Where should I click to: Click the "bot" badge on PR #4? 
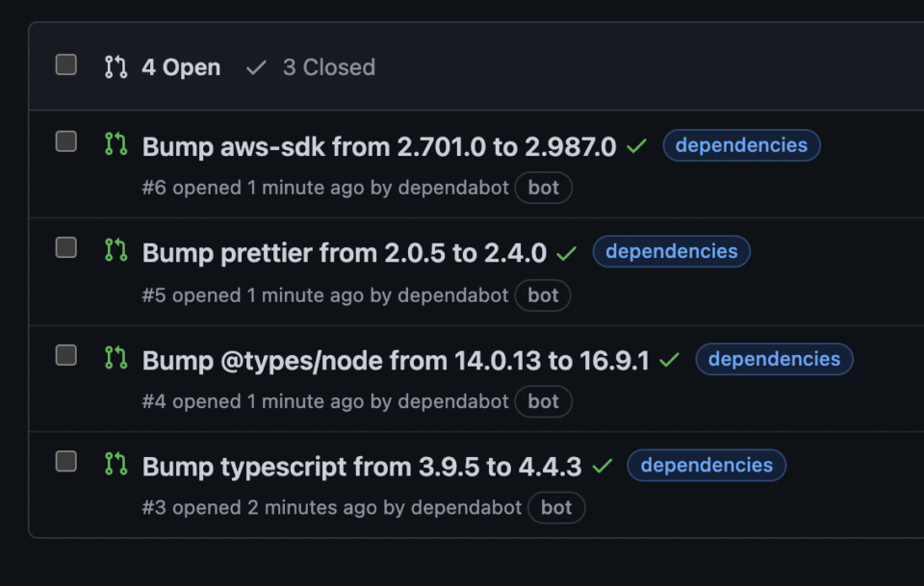pyautogui.click(x=543, y=401)
